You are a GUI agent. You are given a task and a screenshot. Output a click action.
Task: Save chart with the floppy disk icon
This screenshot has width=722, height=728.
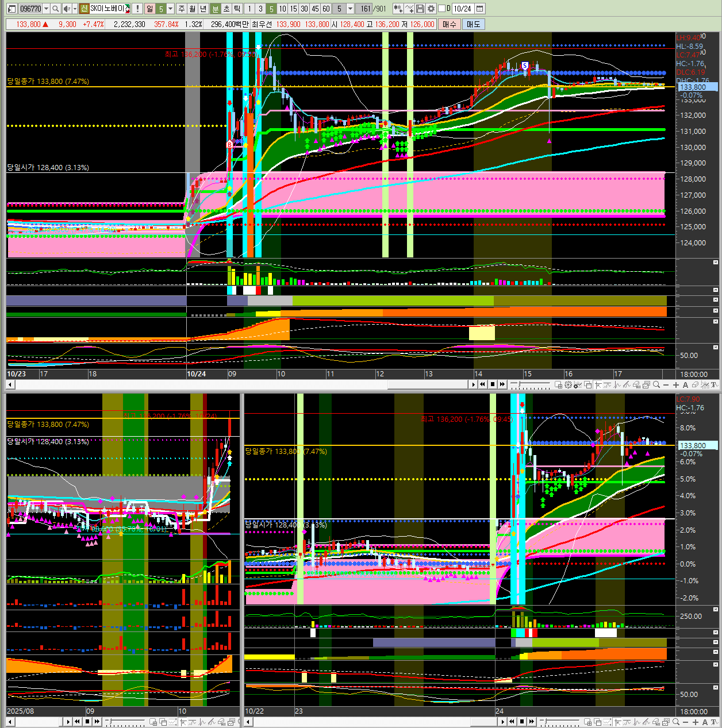(420, 9)
